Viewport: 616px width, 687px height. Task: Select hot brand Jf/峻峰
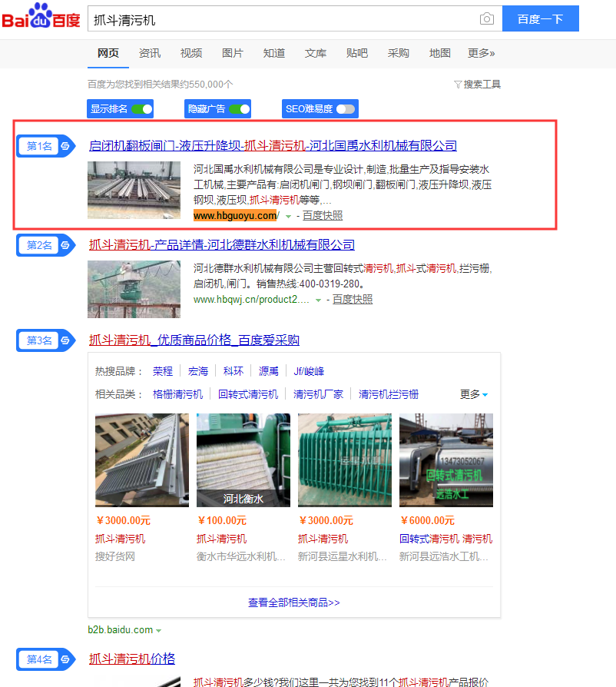click(309, 371)
